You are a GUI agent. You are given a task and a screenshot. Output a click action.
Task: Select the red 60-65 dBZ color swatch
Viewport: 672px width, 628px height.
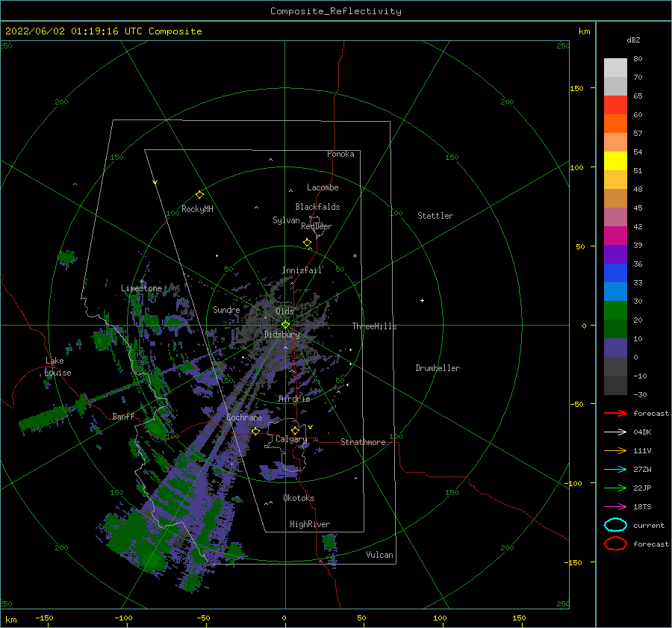615,105
